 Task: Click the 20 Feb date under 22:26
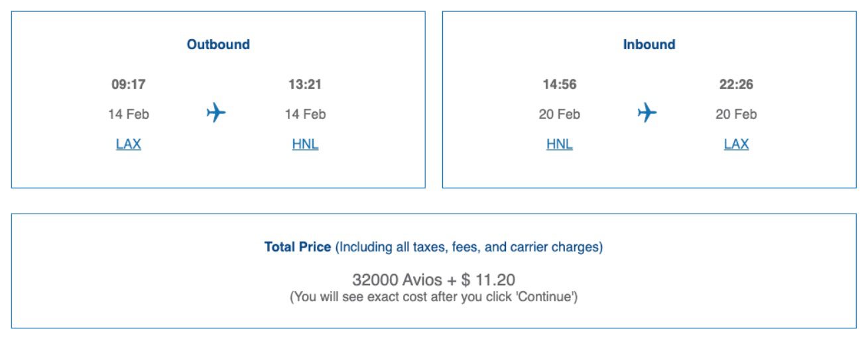(x=736, y=114)
